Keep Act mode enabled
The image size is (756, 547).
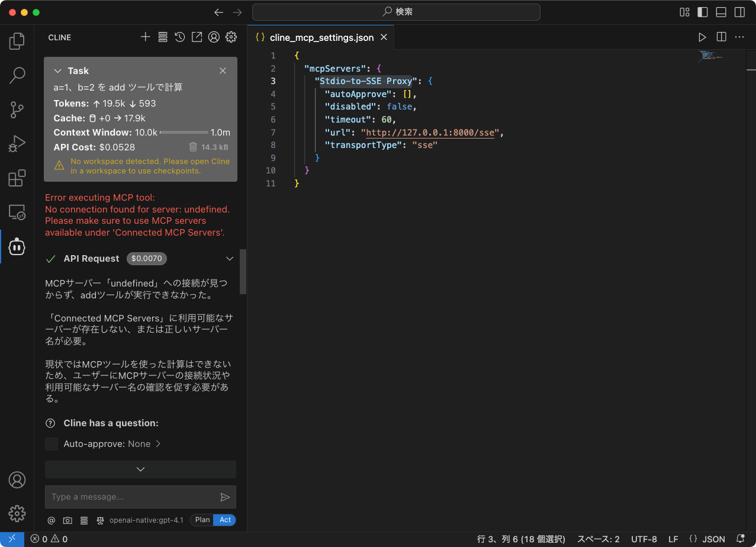click(x=224, y=520)
